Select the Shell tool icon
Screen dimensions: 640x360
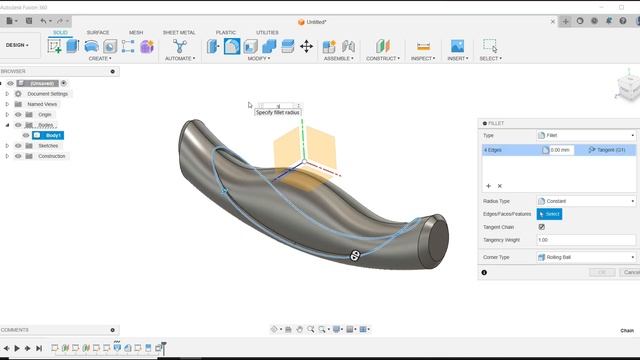pos(250,46)
